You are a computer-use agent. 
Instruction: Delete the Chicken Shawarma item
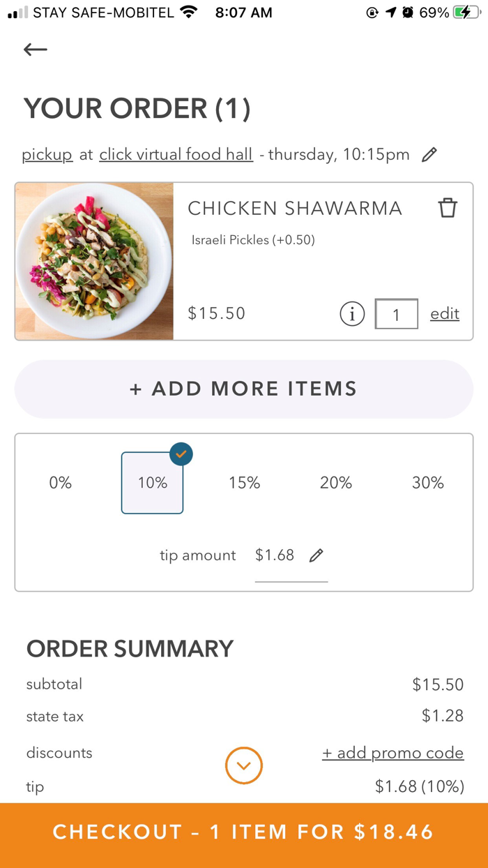[x=448, y=207]
